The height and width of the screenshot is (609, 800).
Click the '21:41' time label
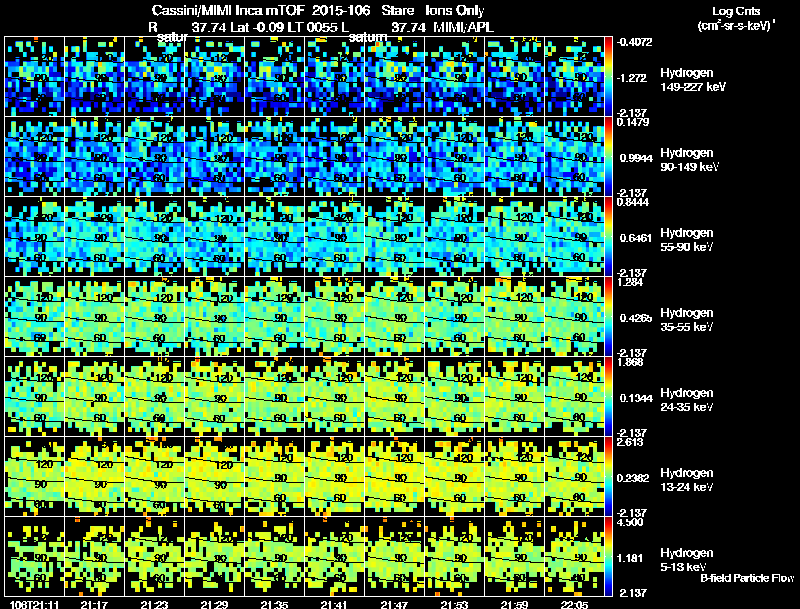(x=334, y=605)
